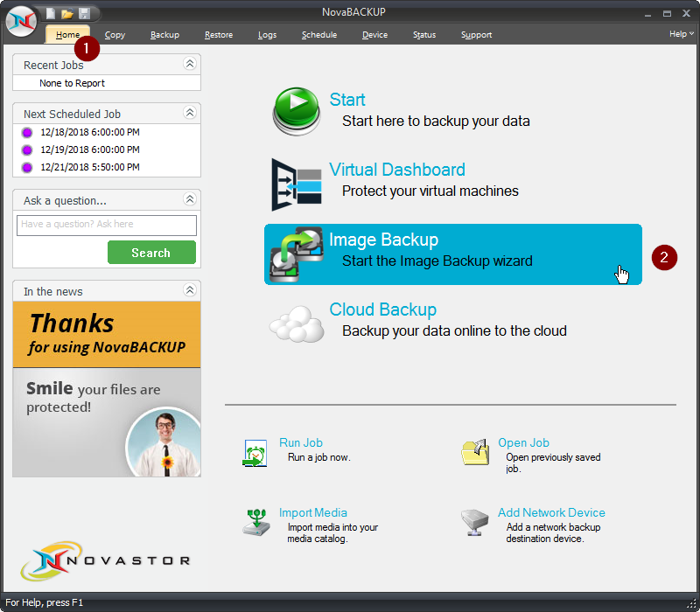Click the Run Job clock icon
Viewport: 700px width, 612px height.
coord(255,453)
